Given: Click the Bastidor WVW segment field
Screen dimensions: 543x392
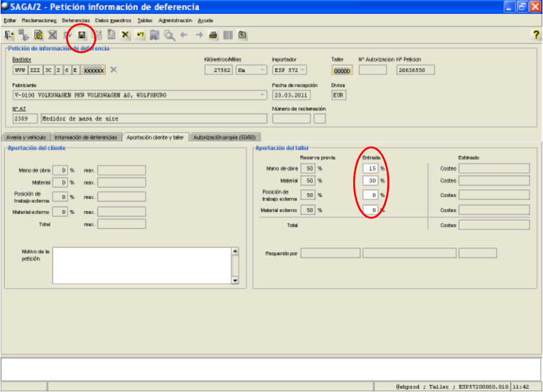Looking at the screenshot, I should [x=20, y=70].
